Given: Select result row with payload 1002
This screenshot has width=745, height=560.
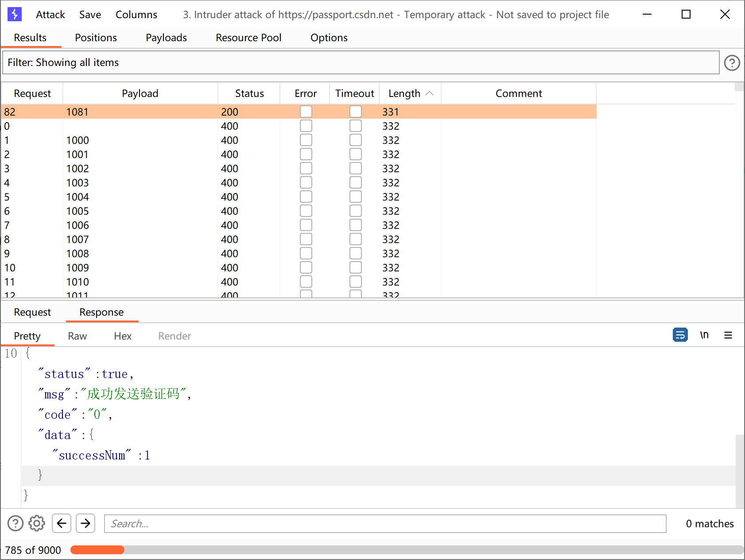Looking at the screenshot, I should click(x=299, y=168).
